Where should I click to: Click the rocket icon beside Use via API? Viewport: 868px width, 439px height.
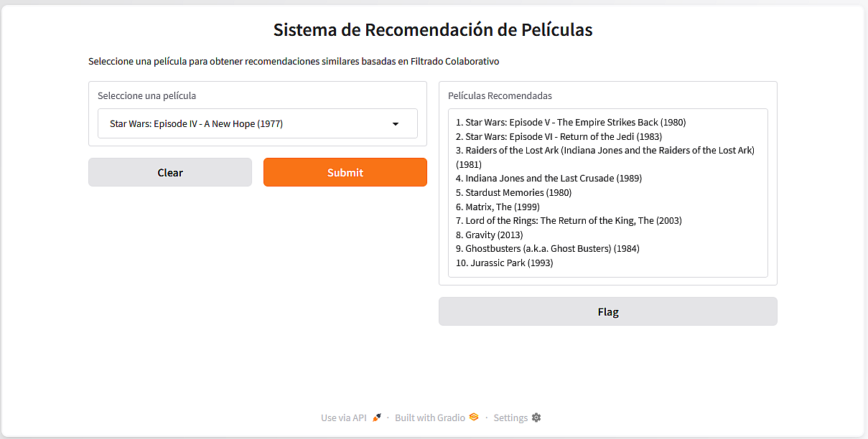pyautogui.click(x=377, y=417)
